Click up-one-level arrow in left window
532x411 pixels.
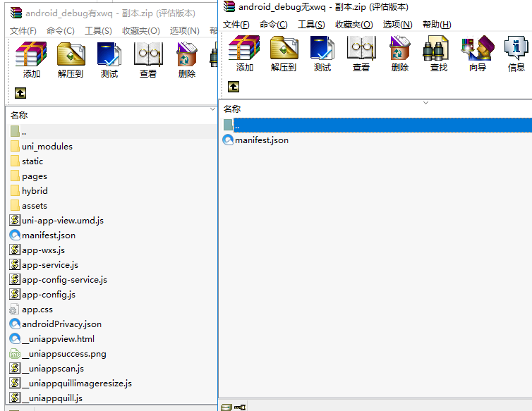20,92
